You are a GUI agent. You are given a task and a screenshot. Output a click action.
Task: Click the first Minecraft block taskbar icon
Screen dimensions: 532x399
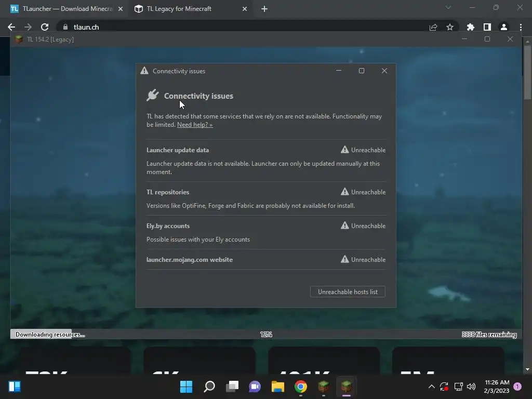tap(323, 387)
